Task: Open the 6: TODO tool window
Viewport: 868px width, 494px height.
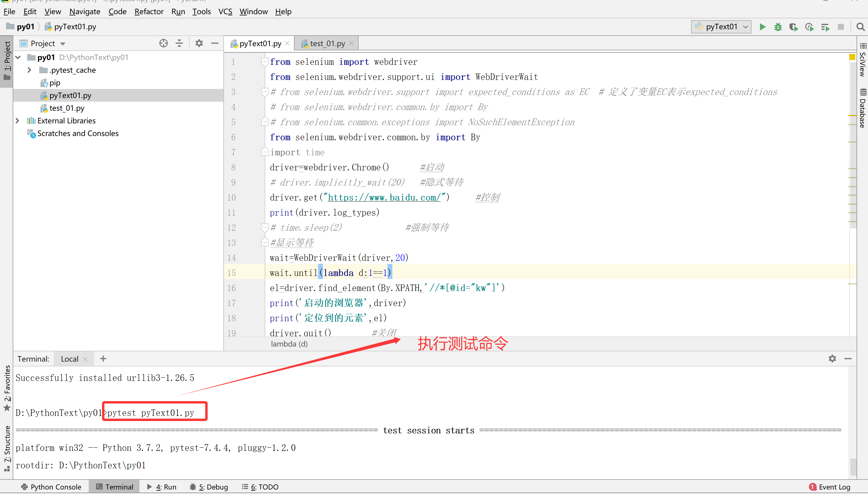Action: [x=260, y=487]
